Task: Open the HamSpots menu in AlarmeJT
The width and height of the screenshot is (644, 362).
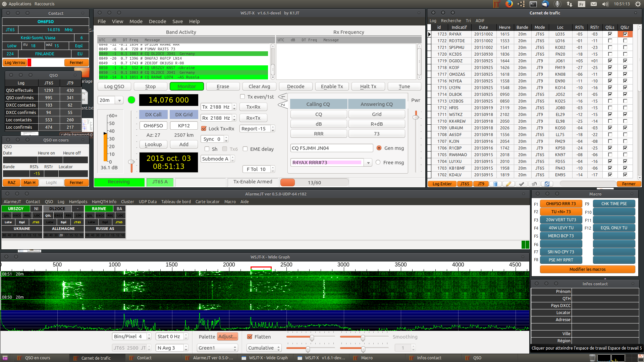Action: coord(78,202)
